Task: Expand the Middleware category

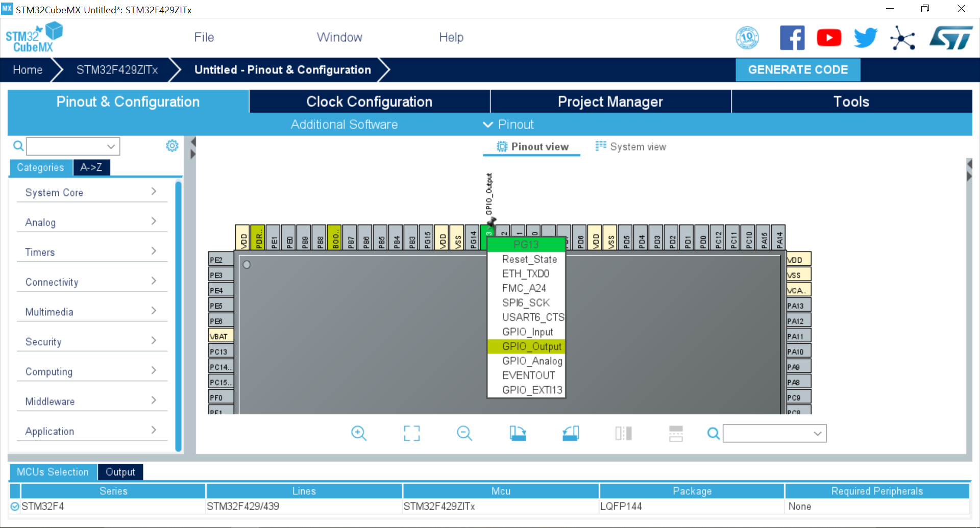Action: 92,401
